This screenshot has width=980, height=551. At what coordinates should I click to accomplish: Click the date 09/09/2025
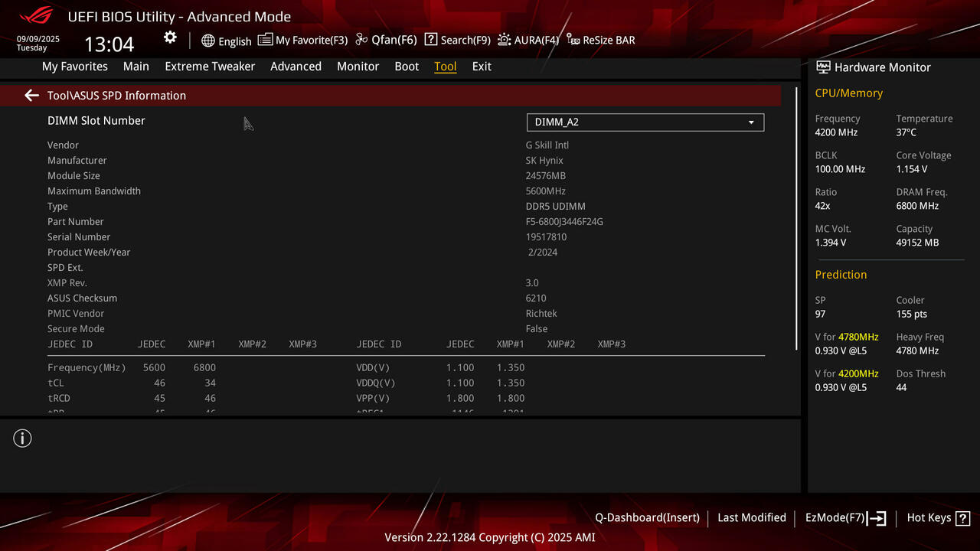click(38, 38)
